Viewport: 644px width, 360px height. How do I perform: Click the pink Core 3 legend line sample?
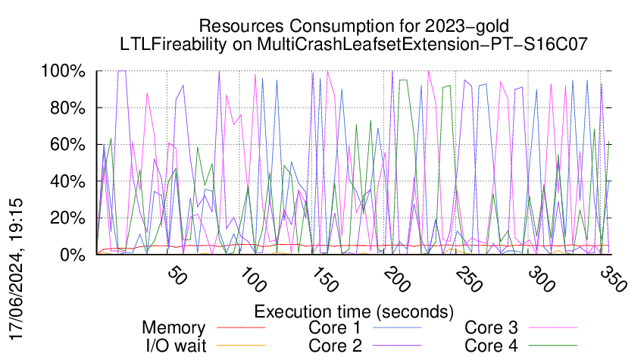coord(553,327)
